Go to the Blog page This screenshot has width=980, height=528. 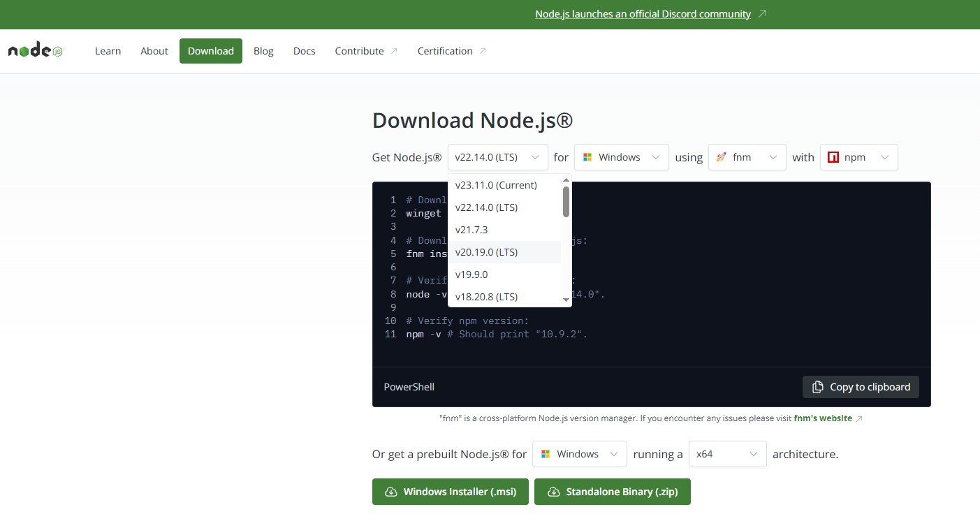click(263, 51)
